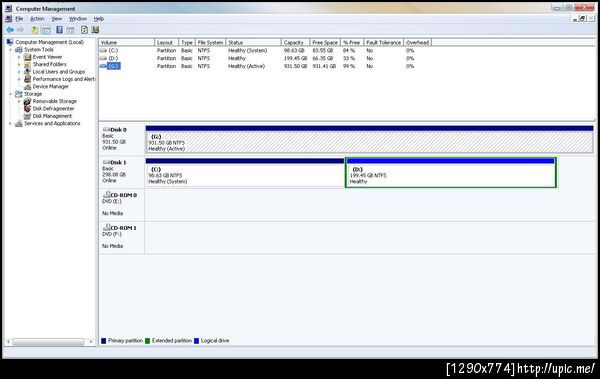Image resolution: width=600 pixels, height=379 pixels.
Task: Sort by the Layout column header
Action: point(166,42)
